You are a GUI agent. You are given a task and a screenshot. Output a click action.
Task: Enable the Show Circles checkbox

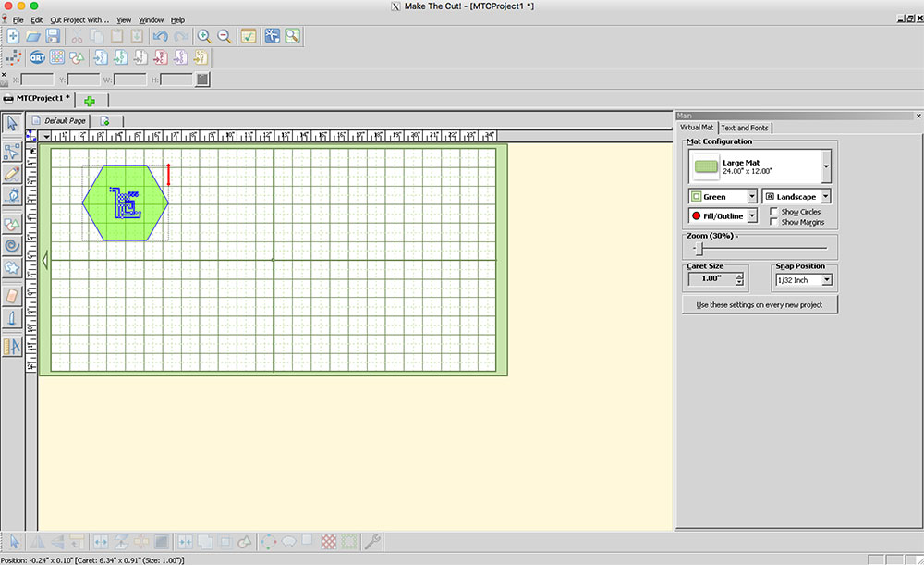click(773, 211)
